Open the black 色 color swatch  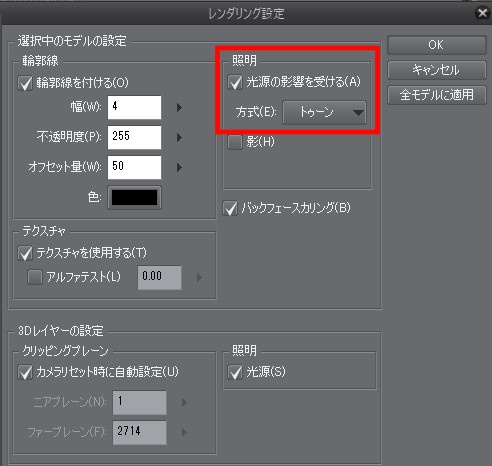(134, 198)
